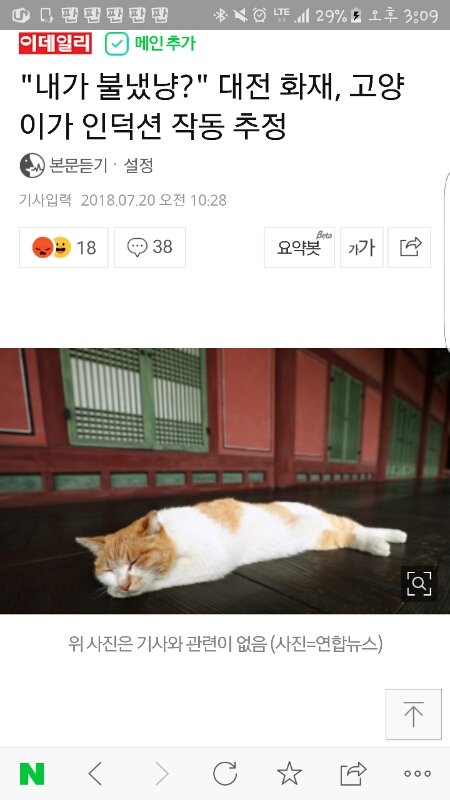Tap the sleeping cat photo
The height and width of the screenshot is (800, 450).
(225, 481)
